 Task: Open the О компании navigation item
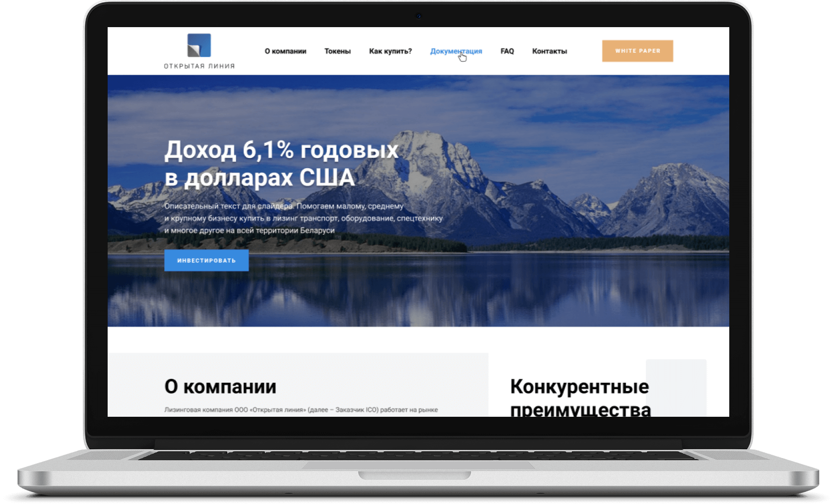[285, 51]
